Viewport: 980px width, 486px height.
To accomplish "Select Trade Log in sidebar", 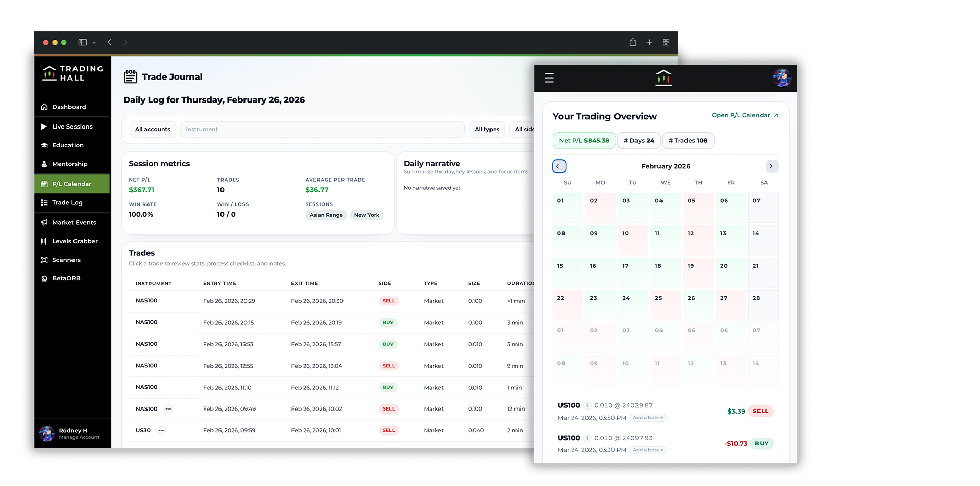I will click(x=67, y=203).
